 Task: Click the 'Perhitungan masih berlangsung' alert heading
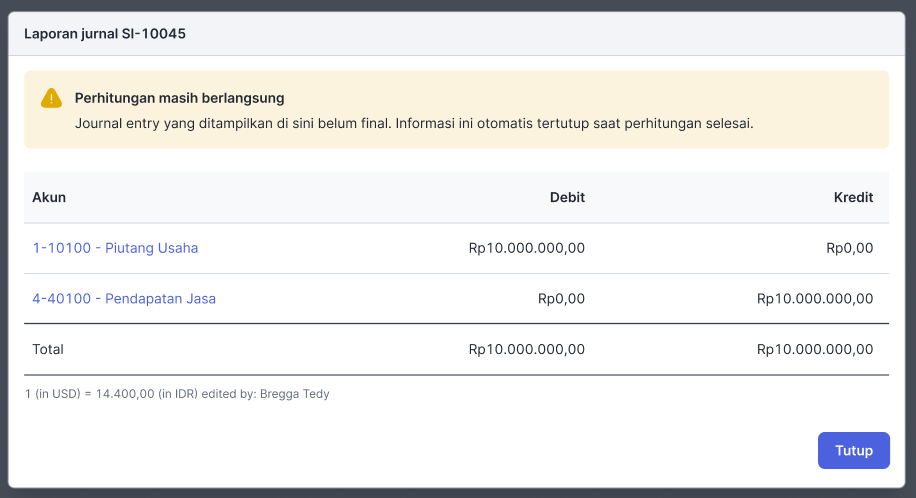point(179,98)
